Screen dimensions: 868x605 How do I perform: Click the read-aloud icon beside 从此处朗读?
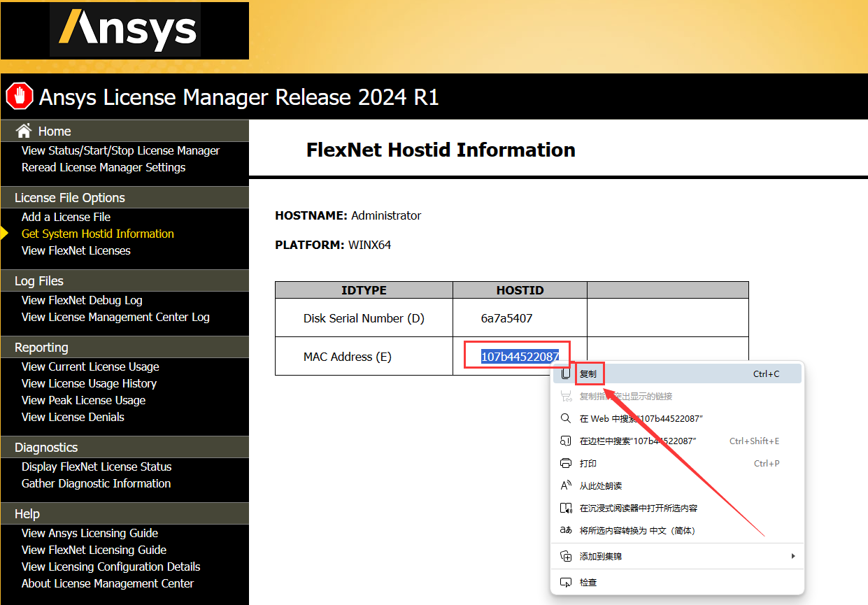(567, 485)
